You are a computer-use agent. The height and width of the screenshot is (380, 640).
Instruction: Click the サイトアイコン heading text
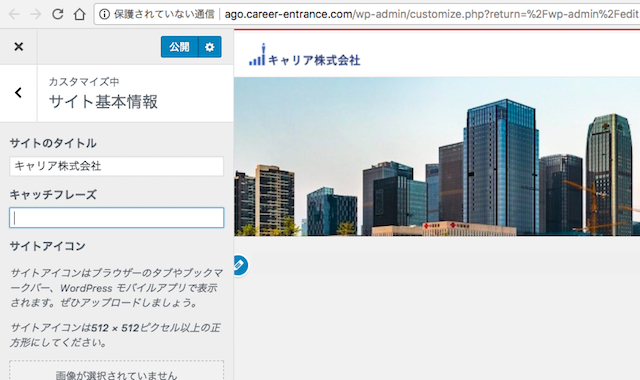pyautogui.click(x=47, y=246)
